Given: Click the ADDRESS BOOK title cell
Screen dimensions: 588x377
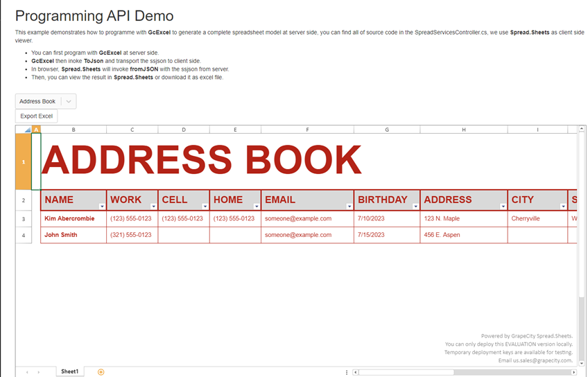Looking at the screenshot, I should (x=201, y=160).
